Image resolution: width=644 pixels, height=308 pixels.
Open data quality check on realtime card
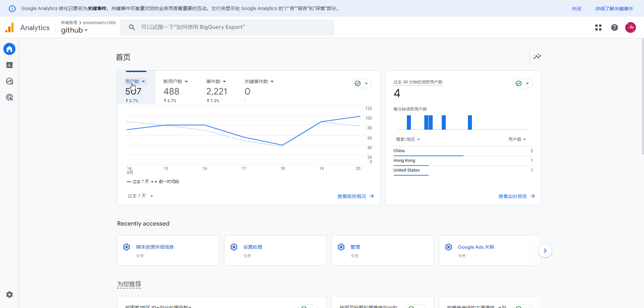pyautogui.click(x=523, y=83)
